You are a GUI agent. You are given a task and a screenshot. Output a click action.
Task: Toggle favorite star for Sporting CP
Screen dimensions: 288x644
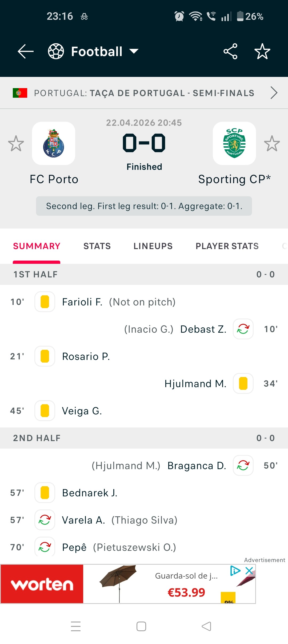(272, 143)
